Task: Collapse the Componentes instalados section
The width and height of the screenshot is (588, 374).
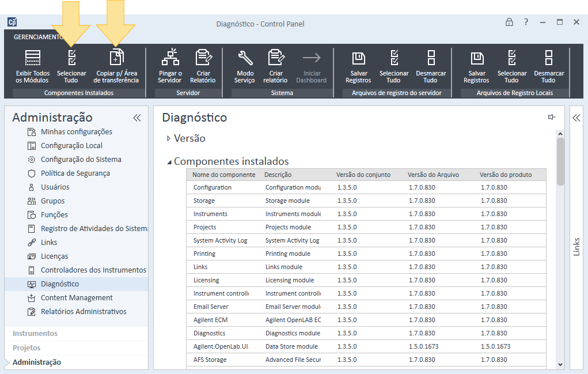Action: pos(169,162)
